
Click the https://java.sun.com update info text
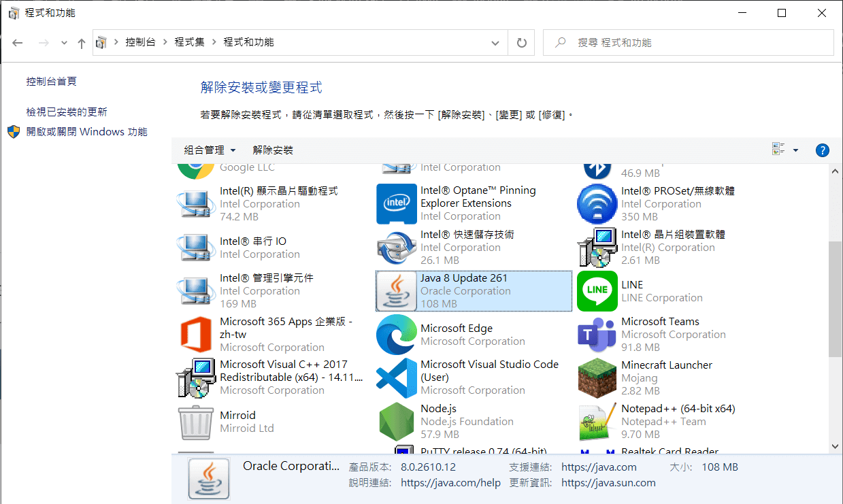point(608,483)
